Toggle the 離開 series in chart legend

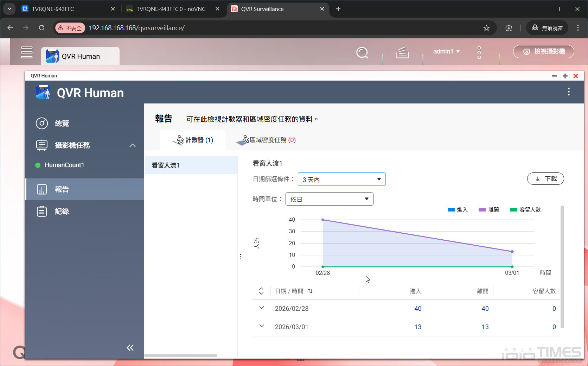[489, 209]
